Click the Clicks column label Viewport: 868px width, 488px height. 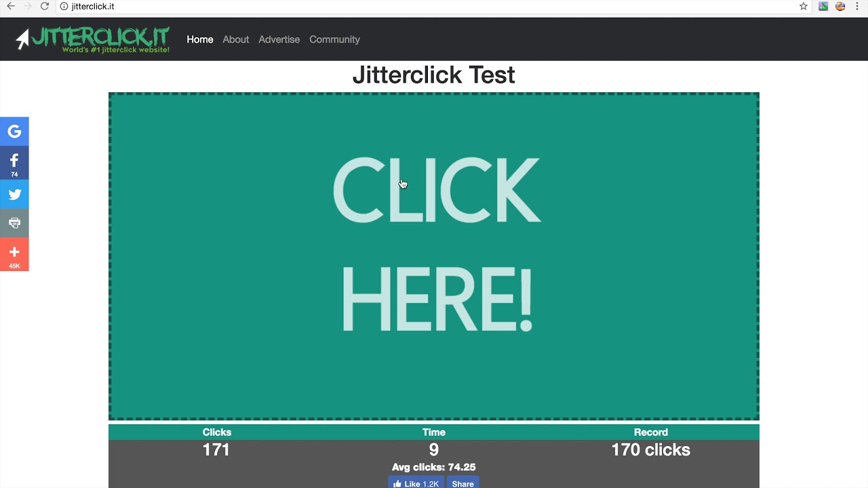217,432
